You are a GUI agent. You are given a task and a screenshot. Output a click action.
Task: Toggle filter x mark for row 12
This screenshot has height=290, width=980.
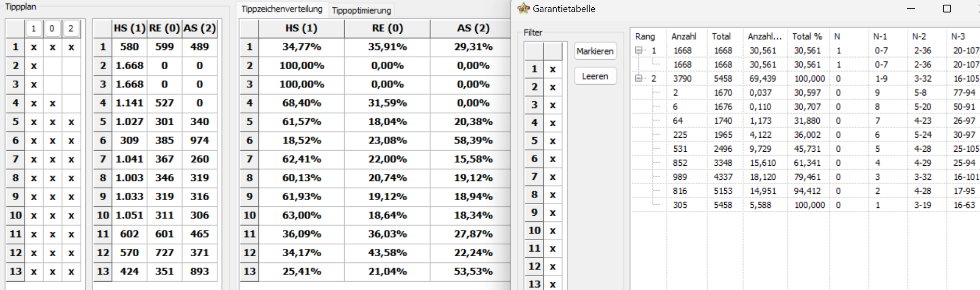pyautogui.click(x=553, y=267)
